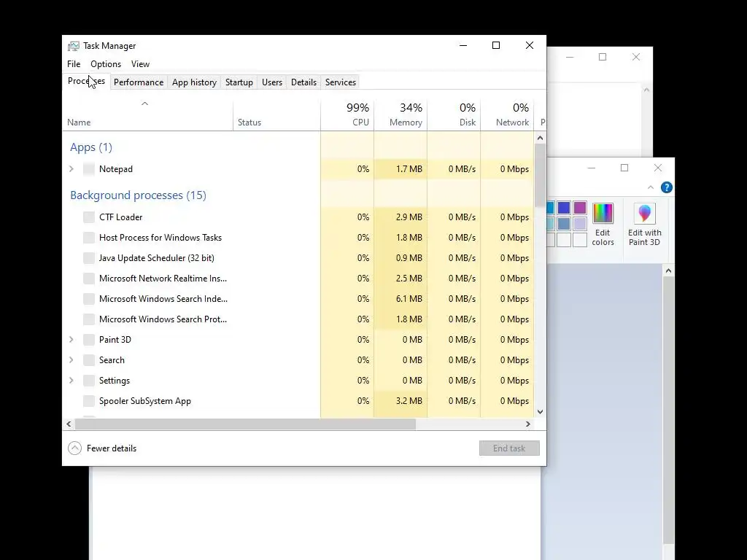Switch to the Performance tab
Image resolution: width=747 pixels, height=560 pixels.
[139, 82]
